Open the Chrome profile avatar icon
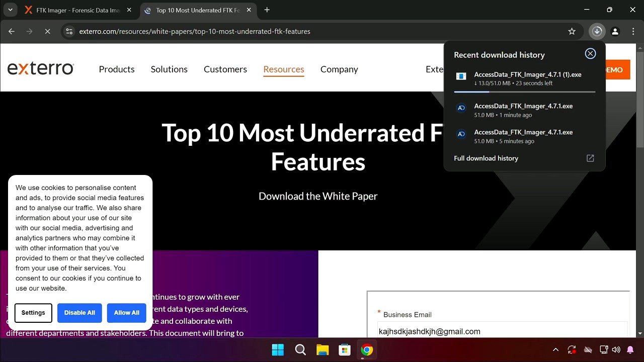 (x=615, y=31)
